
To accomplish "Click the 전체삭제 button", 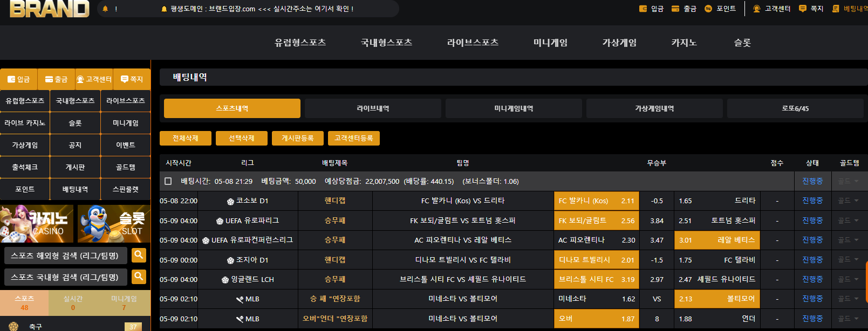I will 185,139.
